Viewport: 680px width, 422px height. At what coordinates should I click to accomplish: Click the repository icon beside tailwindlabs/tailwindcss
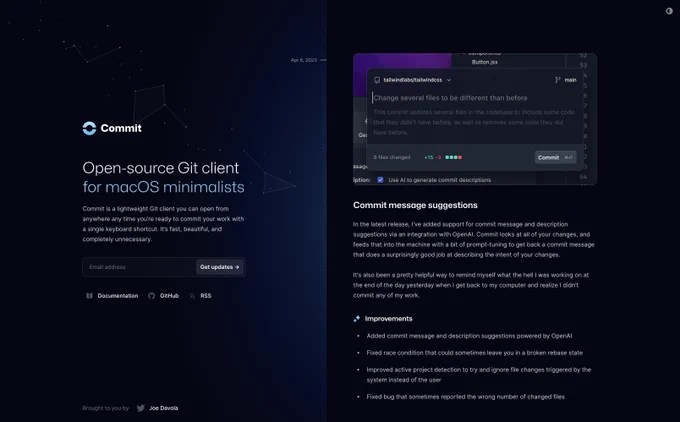pyautogui.click(x=377, y=80)
